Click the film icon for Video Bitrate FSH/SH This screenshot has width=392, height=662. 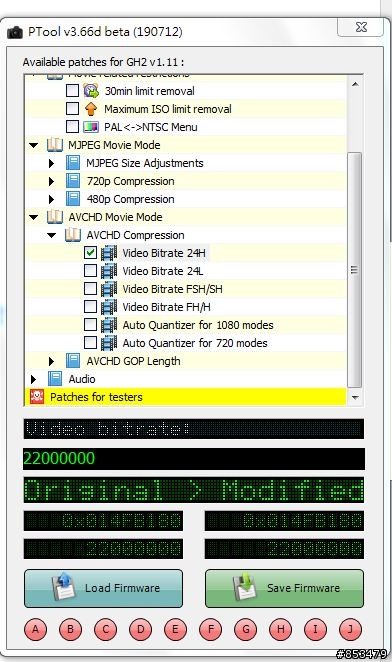pyautogui.click(x=109, y=289)
